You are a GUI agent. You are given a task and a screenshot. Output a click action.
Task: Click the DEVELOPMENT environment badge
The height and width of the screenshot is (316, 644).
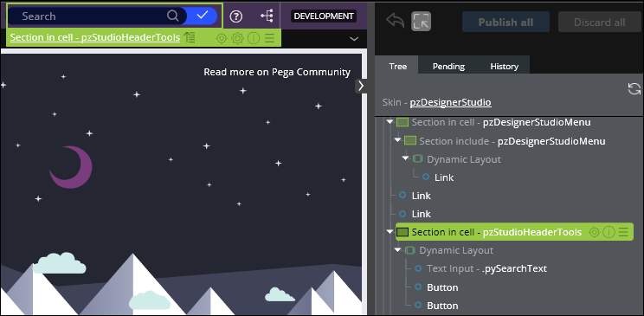(x=324, y=16)
